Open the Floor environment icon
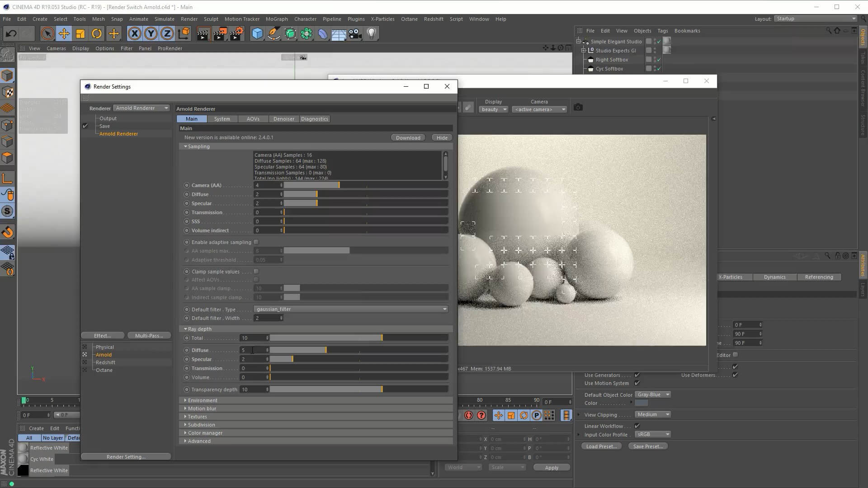 pos(339,33)
